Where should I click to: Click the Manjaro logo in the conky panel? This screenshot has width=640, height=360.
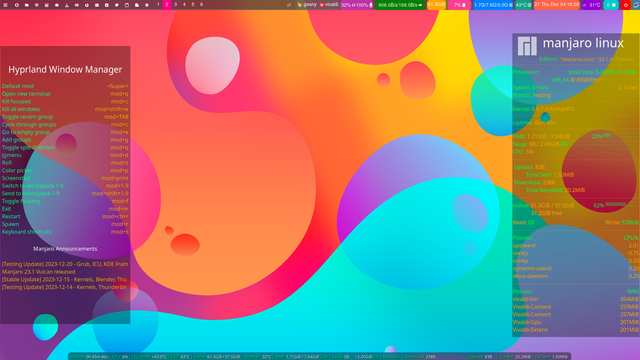click(527, 46)
